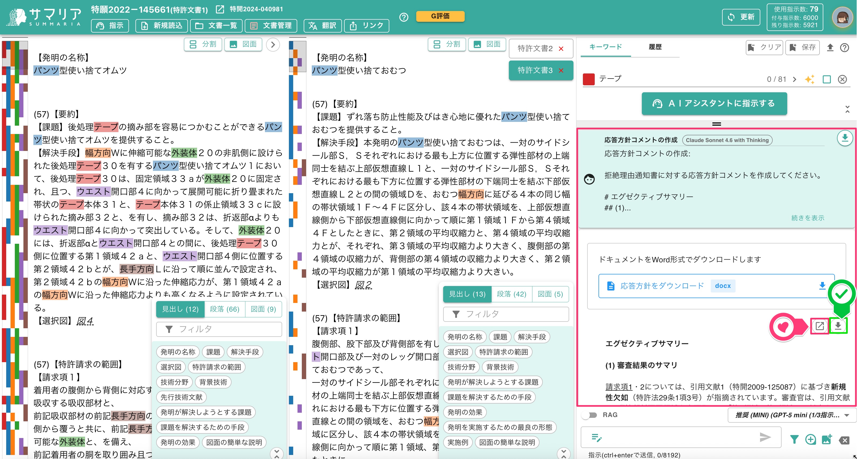Click the download arrow in the docx row
This screenshot has height=459, width=868.
(x=822, y=285)
